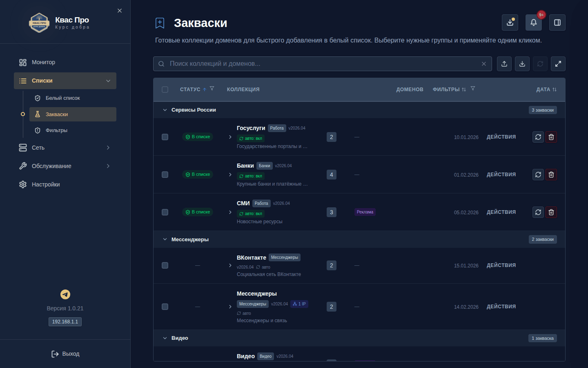
Task: Click the Реклама filter tag on СМИ
Action: coord(365,212)
